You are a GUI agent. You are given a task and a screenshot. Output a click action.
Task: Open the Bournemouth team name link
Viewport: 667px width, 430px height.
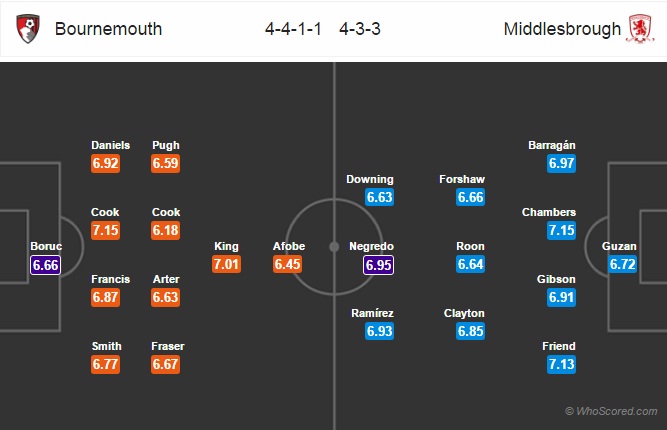tap(108, 29)
